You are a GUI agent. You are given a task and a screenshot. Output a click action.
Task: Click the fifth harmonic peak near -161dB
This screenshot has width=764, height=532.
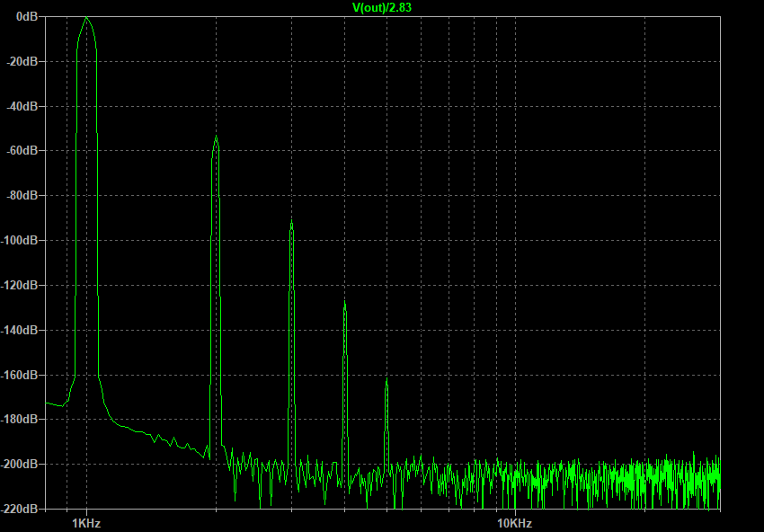386,379
